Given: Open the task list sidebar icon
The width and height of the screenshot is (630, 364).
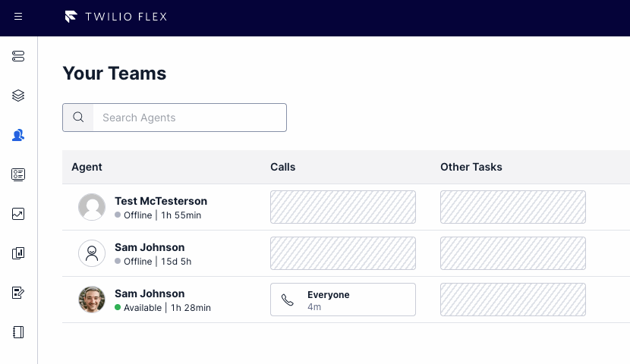Looking at the screenshot, I should (18, 174).
